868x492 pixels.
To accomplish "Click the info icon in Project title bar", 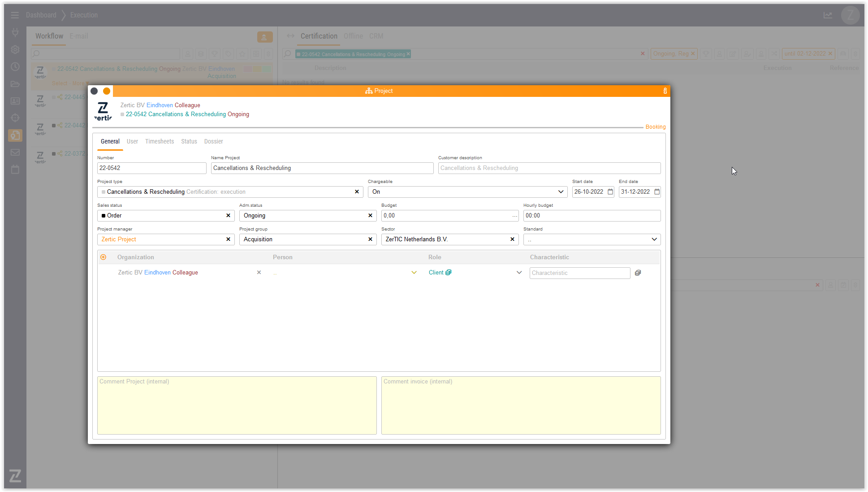I will [x=665, y=91].
